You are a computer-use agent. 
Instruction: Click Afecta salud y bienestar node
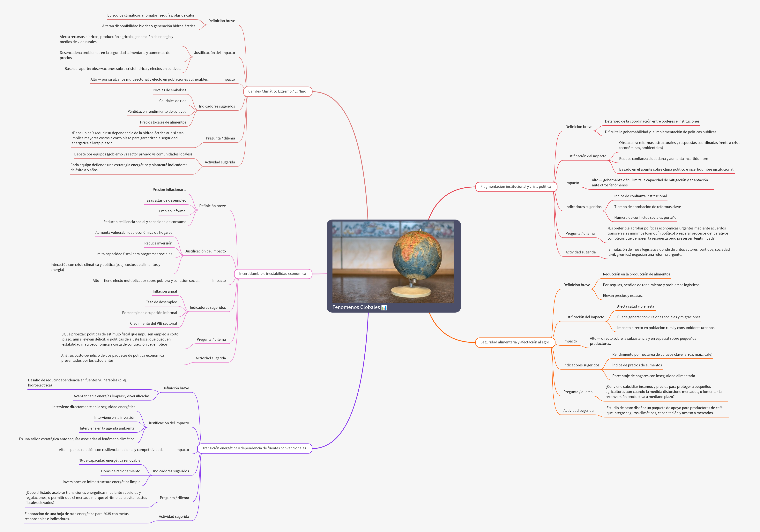pos(636,307)
